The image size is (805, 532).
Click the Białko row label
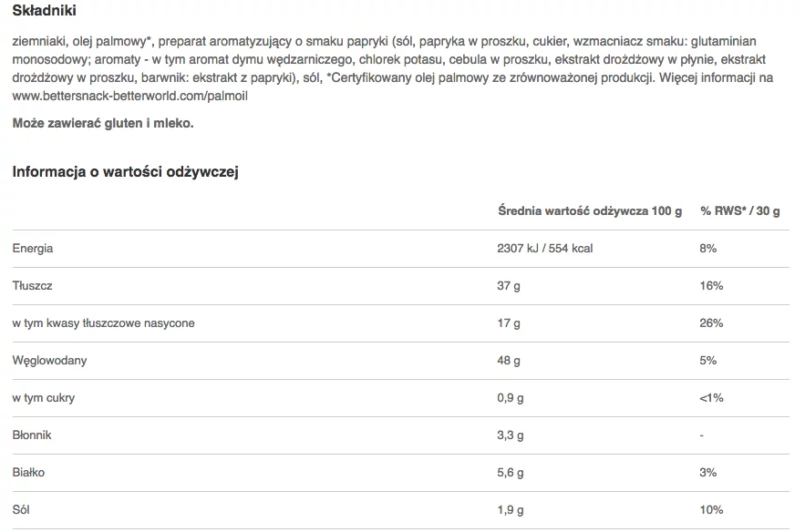[29, 473]
